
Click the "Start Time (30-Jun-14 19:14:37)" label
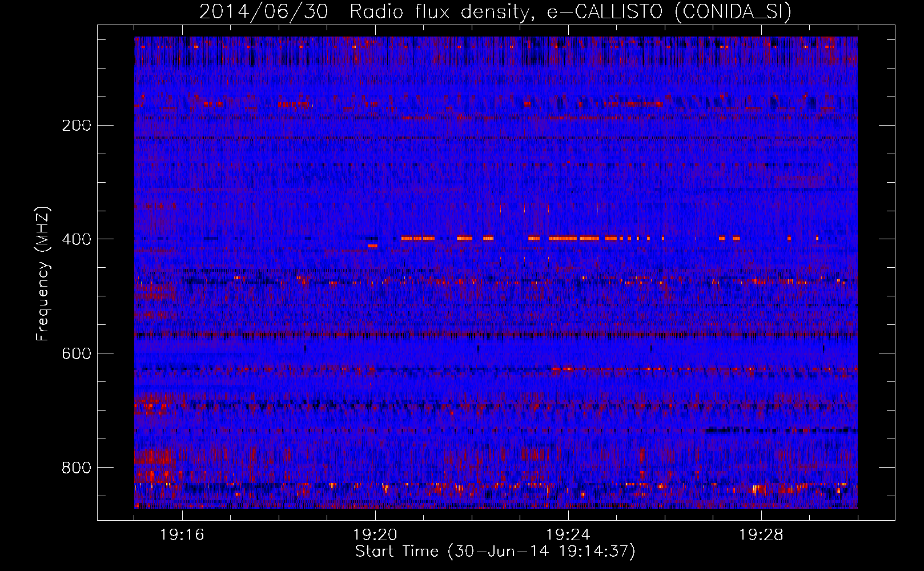pyautogui.click(x=495, y=552)
